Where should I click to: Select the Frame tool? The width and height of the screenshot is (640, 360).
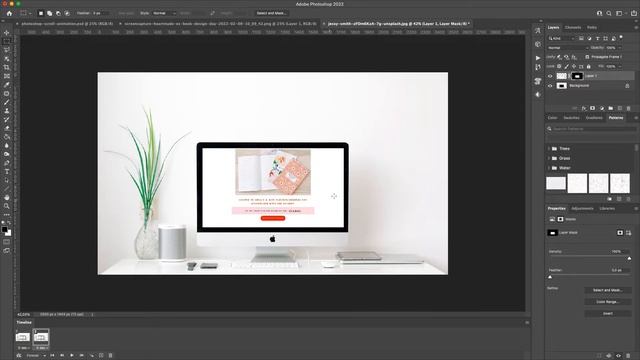[7, 76]
